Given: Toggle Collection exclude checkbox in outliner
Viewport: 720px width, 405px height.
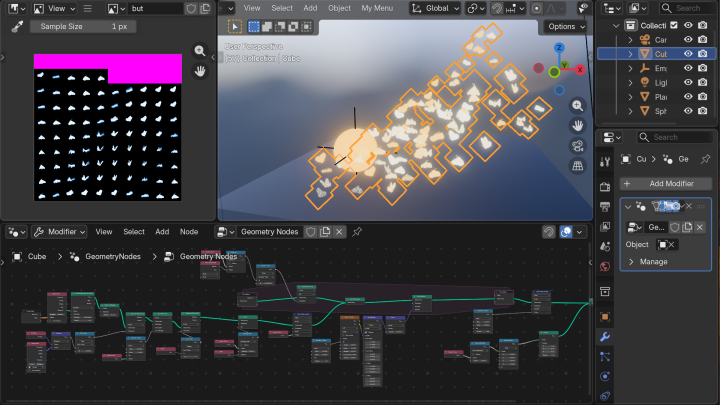Looking at the screenshot, I should click(x=673, y=25).
